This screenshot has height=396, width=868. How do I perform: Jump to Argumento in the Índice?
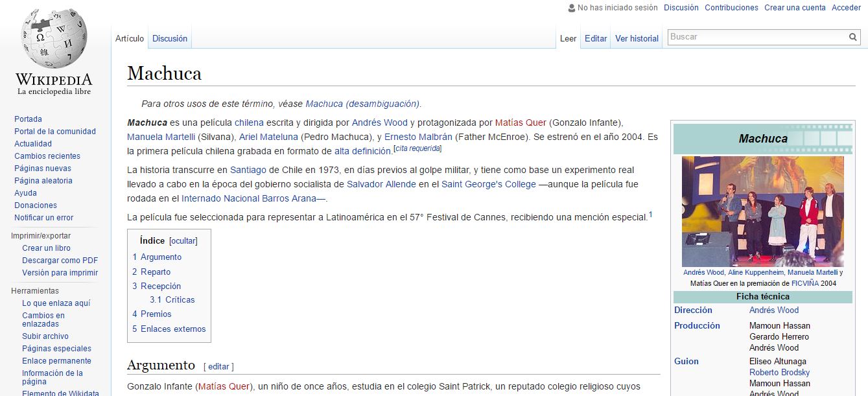click(157, 257)
